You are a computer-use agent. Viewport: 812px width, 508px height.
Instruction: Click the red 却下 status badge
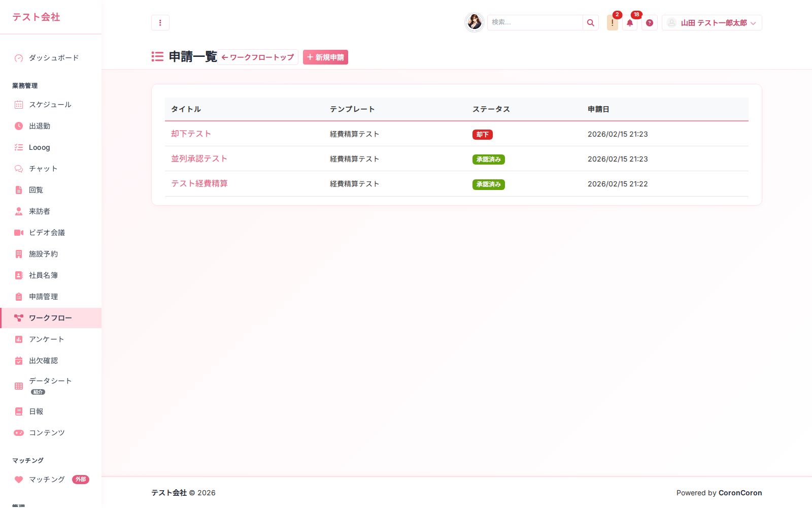click(483, 135)
